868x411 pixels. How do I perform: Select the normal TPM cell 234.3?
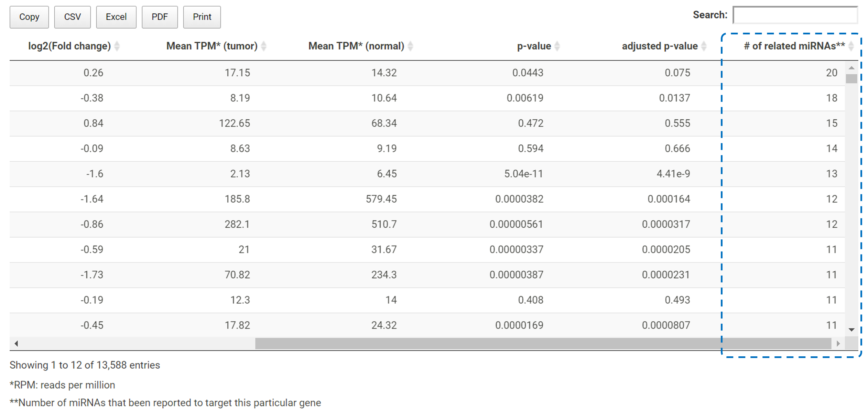(x=384, y=275)
